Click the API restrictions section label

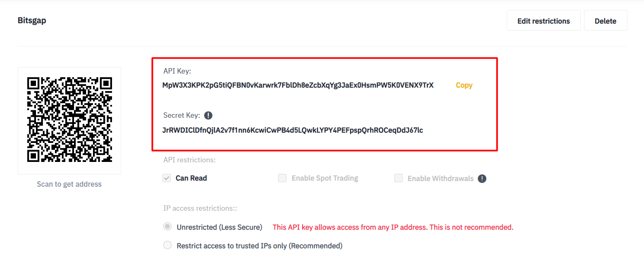tap(189, 159)
